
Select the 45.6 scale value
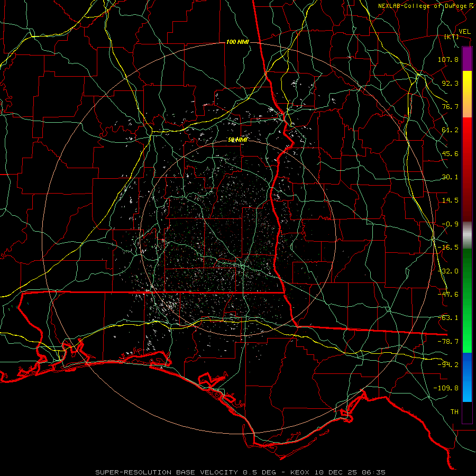(x=450, y=153)
